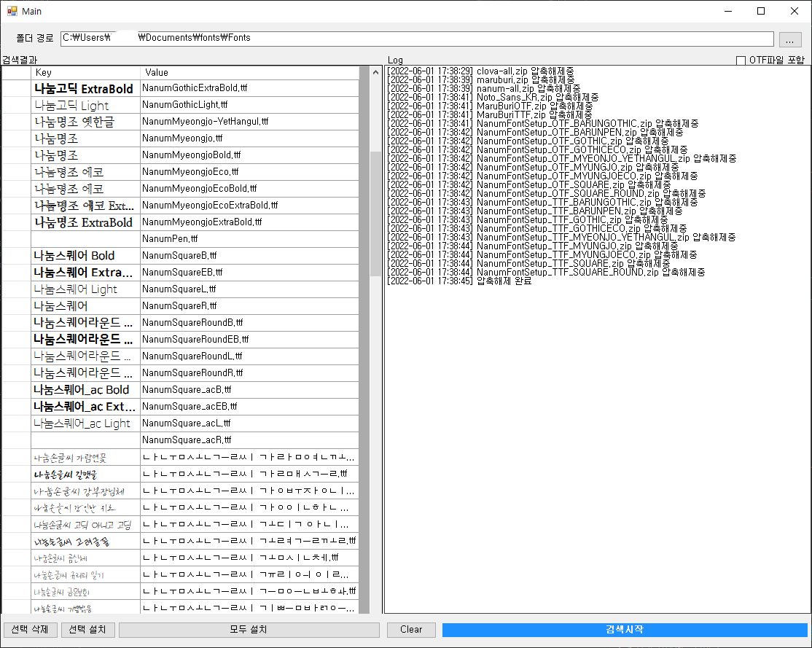Screen dimensions: 812x648
Task: Click the clova-all.zip log line
Action: pos(480,71)
